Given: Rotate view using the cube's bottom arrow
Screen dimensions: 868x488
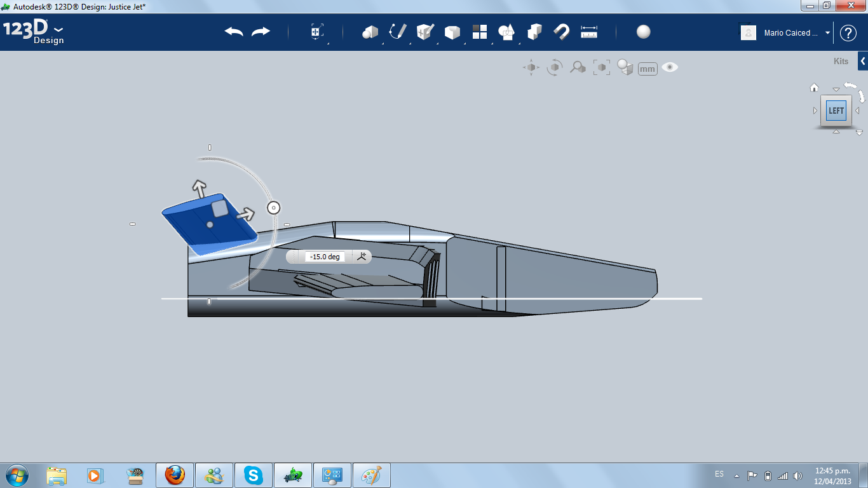Looking at the screenshot, I should 836,131.
